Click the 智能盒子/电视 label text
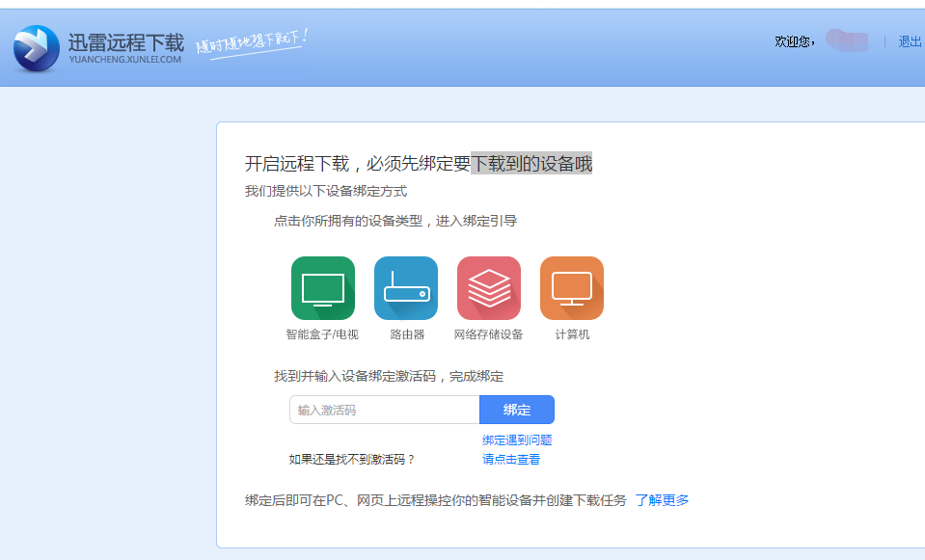This screenshot has width=925, height=560. coord(322,333)
